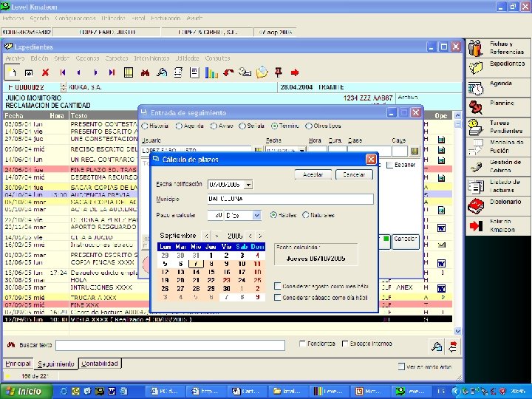Choose Naturales days option
Screen dimensions: 532x399
[306, 215]
